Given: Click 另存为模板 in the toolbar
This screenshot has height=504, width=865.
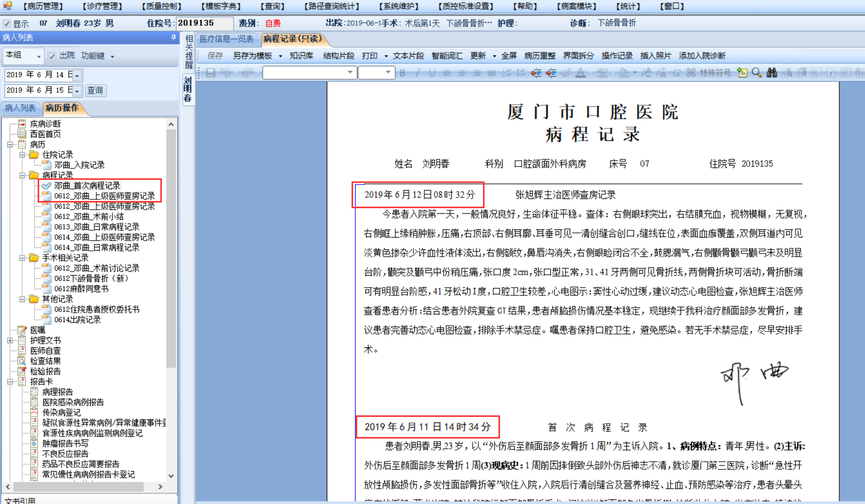Looking at the screenshot, I should (x=253, y=56).
